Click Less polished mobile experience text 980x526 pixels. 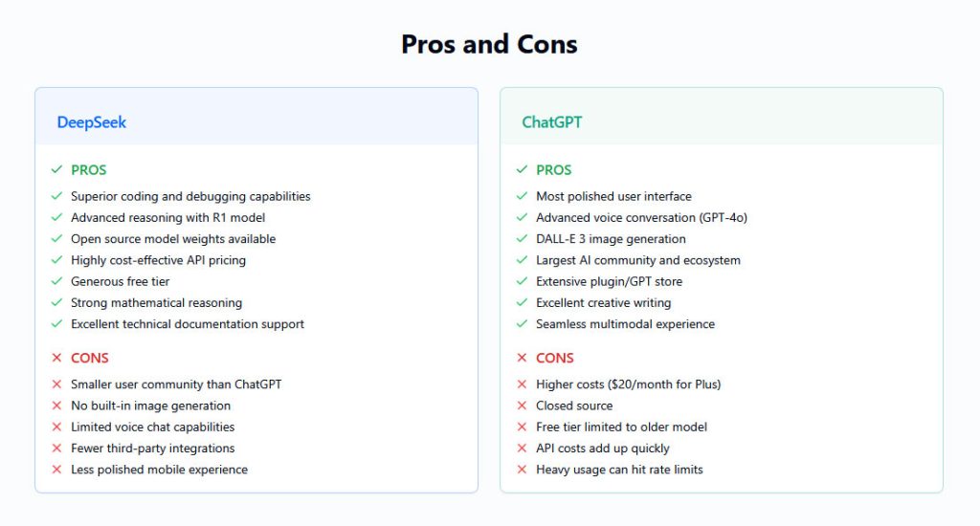[160, 470]
